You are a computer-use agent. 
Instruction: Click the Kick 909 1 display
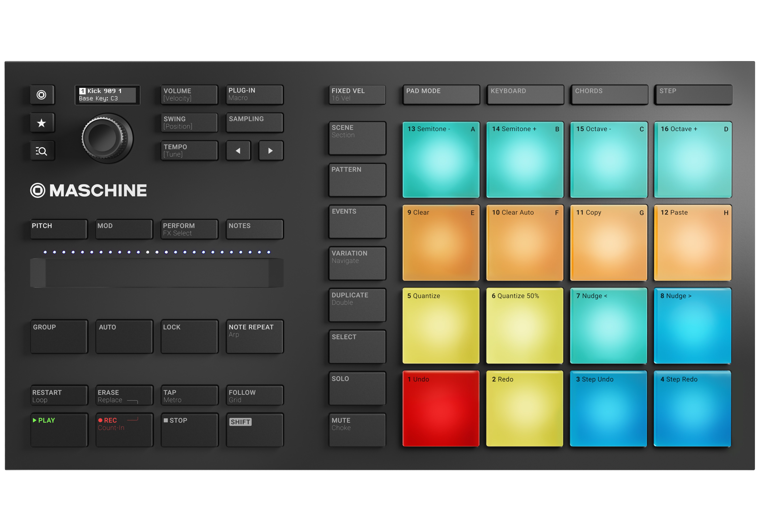107,95
